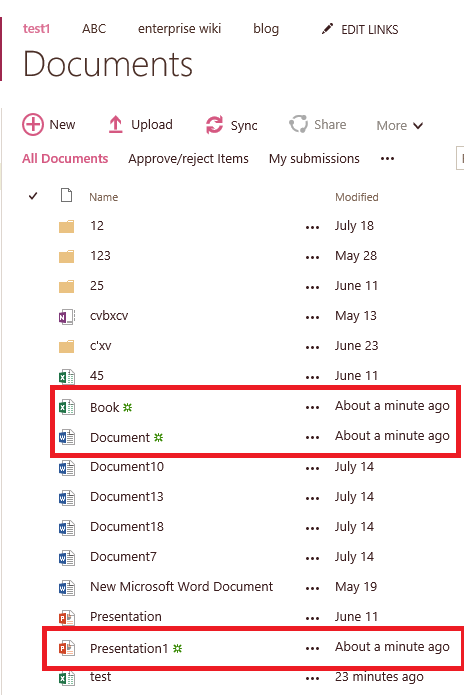Click the Sync arrows icon
This screenshot has width=464, height=695.
pyautogui.click(x=214, y=125)
